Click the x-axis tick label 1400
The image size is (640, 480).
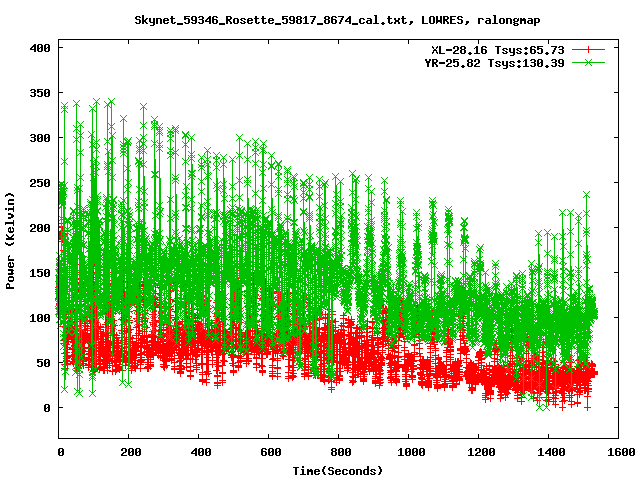coord(551,452)
